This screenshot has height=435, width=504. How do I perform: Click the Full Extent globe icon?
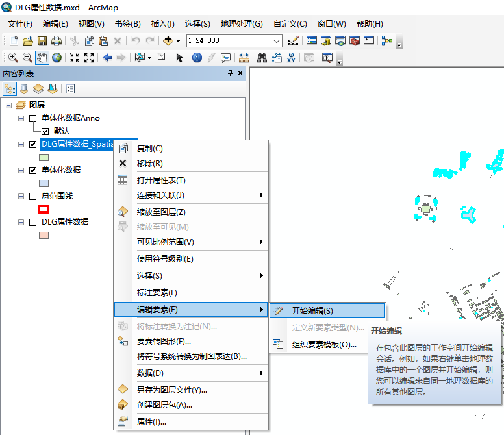tap(57, 58)
